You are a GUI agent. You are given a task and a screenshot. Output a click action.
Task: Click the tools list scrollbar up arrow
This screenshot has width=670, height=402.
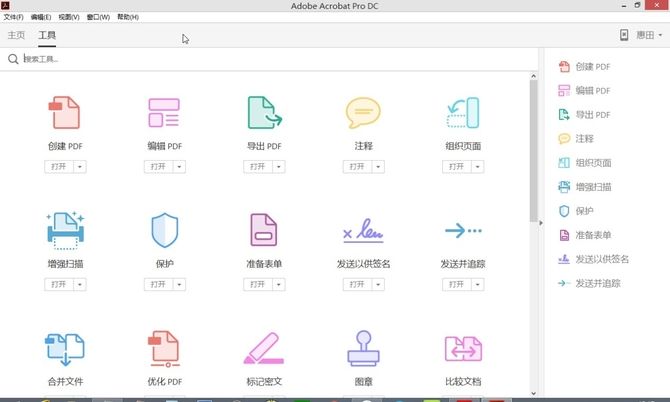(x=533, y=76)
